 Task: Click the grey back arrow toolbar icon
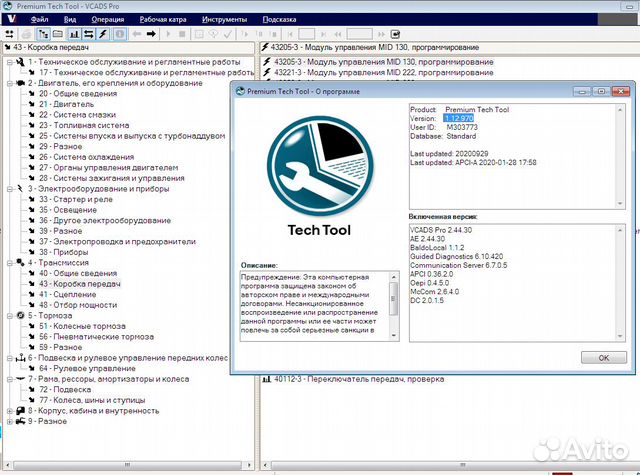click(x=137, y=34)
